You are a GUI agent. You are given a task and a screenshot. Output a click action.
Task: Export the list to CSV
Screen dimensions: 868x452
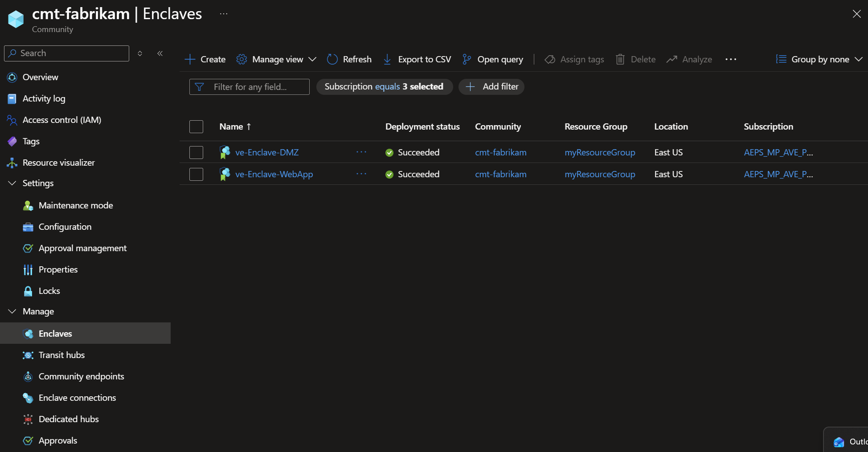point(417,59)
